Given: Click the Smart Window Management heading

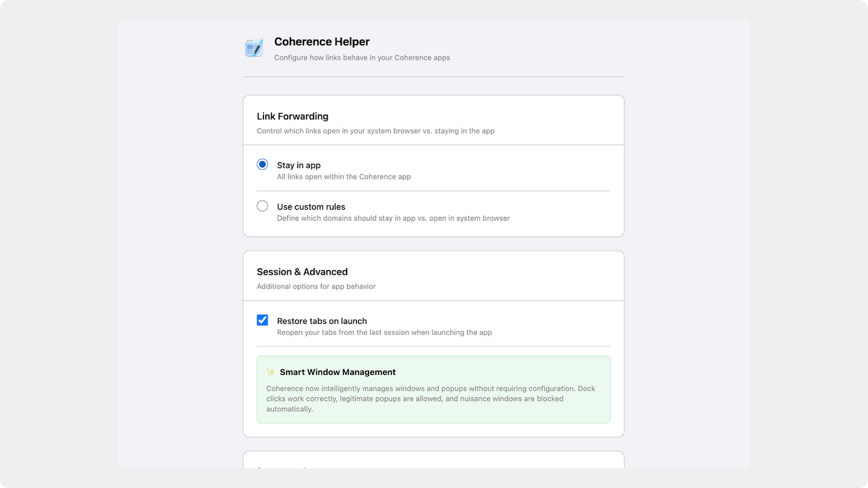Looking at the screenshot, I should [337, 372].
